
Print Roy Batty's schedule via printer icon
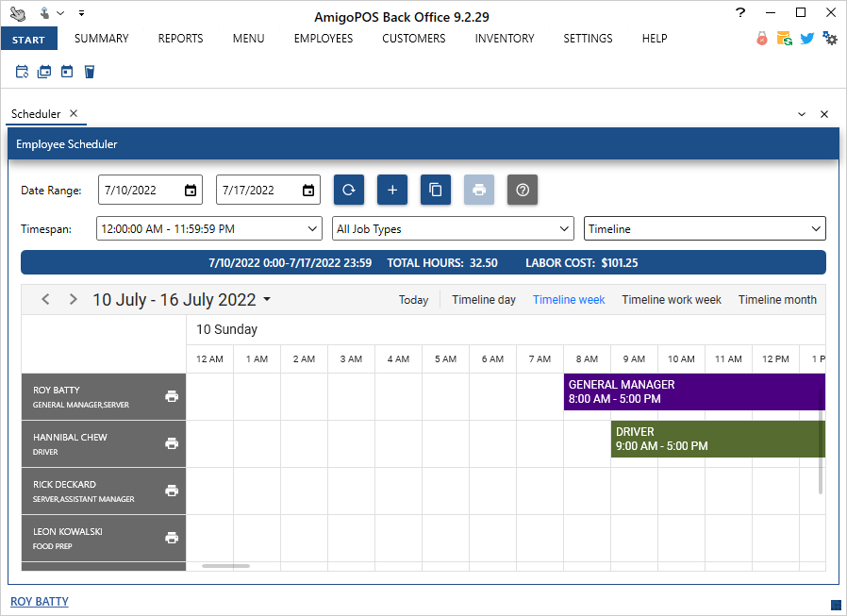pos(172,396)
